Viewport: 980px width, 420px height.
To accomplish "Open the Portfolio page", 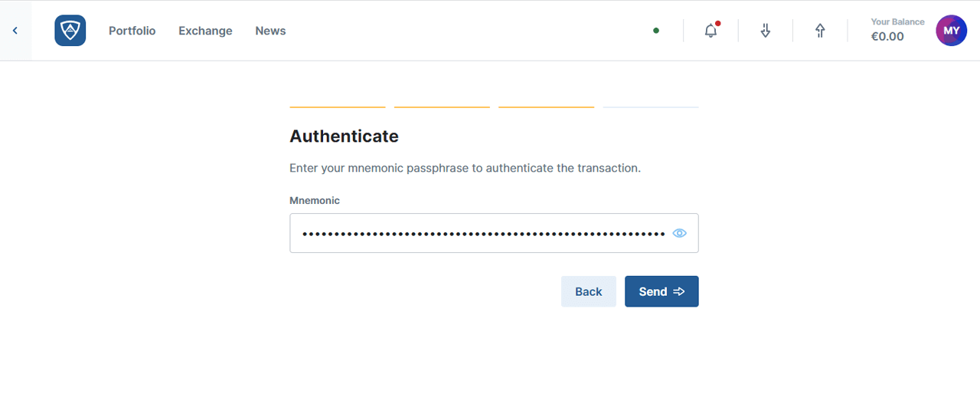I will pyautogui.click(x=132, y=31).
